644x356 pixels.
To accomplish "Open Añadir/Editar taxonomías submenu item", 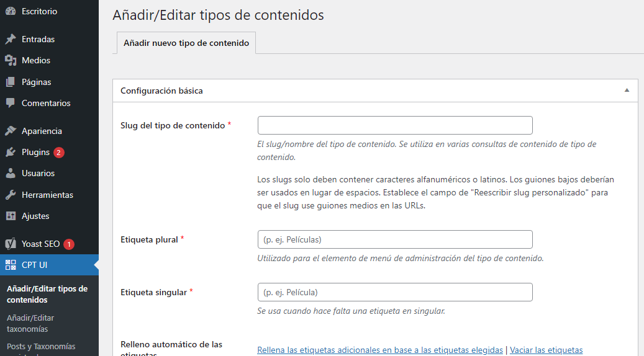I will coord(30,323).
